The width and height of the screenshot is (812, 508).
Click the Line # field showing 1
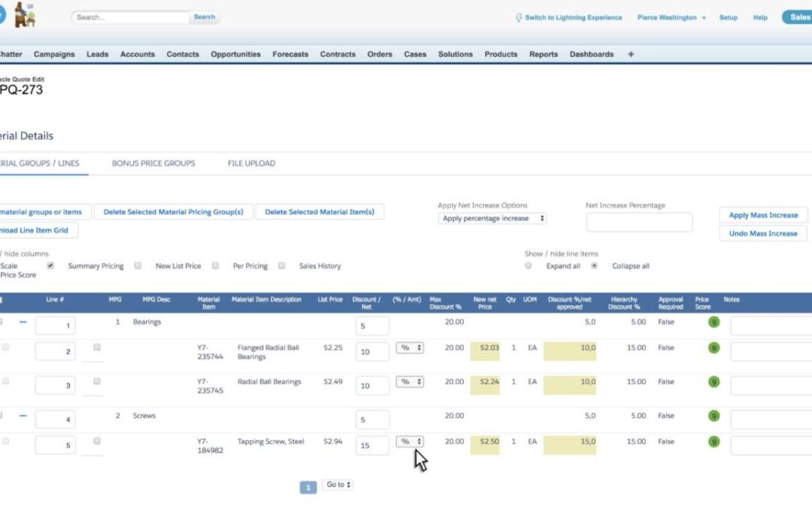click(x=55, y=326)
